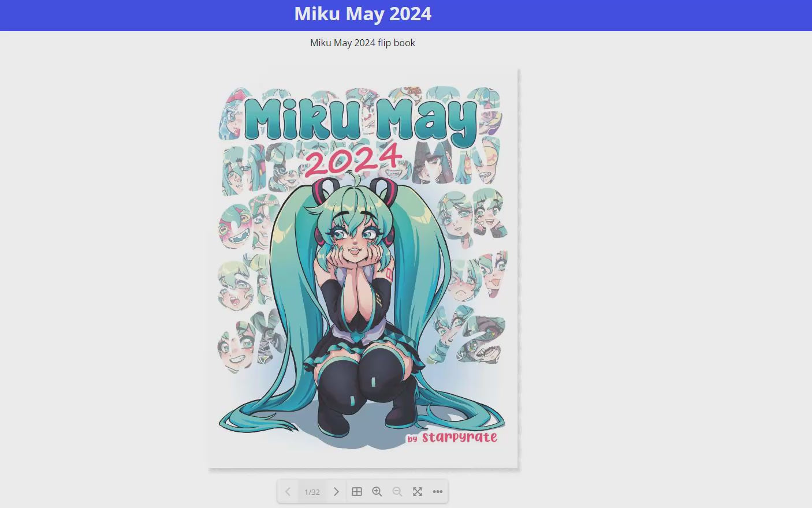Click the 'Miku May' title on the cover
The image size is (812, 508).
(361, 120)
